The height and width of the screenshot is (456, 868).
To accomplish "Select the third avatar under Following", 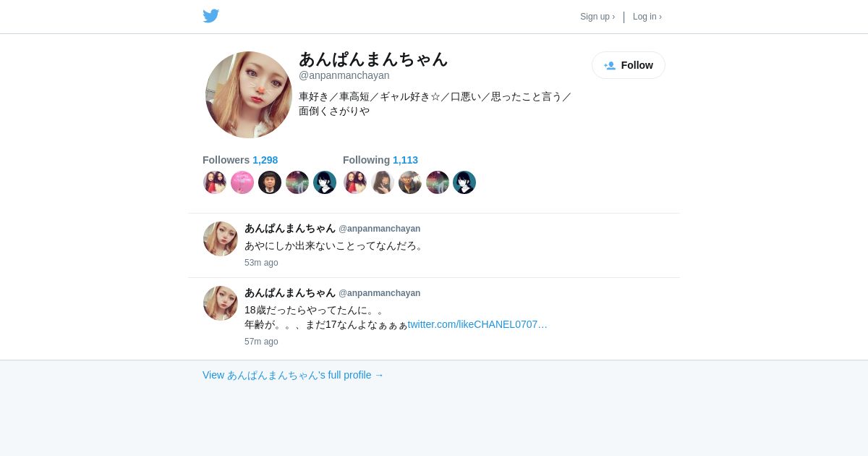I will (410, 182).
